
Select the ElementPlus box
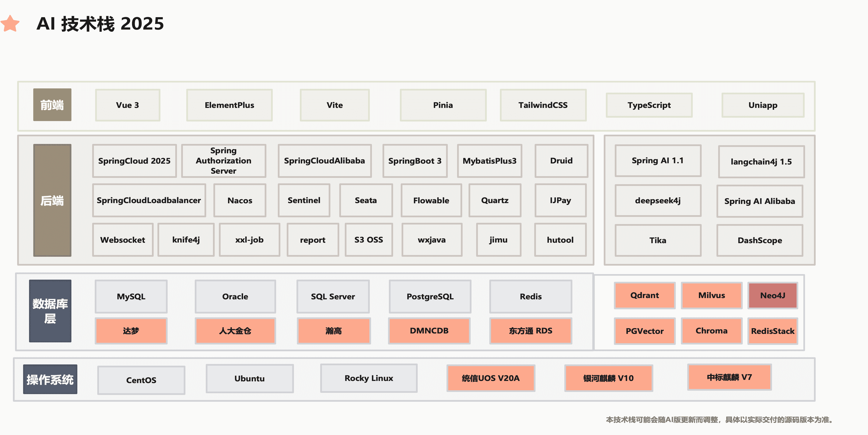click(229, 105)
